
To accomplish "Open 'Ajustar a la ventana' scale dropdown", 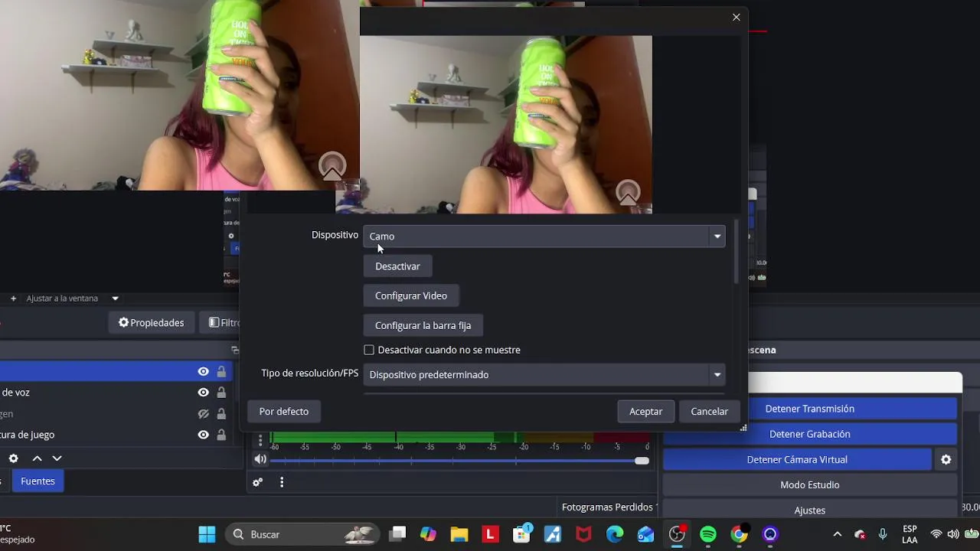I will pos(73,298).
